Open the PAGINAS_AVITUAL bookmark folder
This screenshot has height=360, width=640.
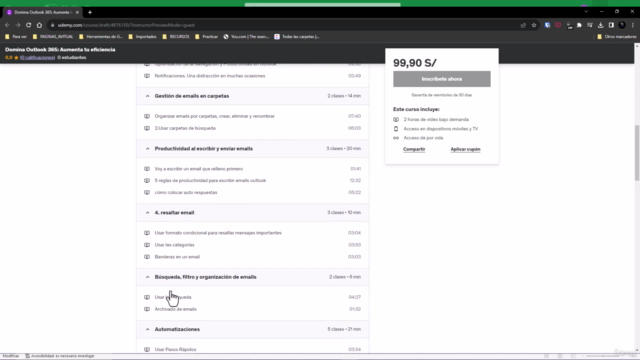53,37
